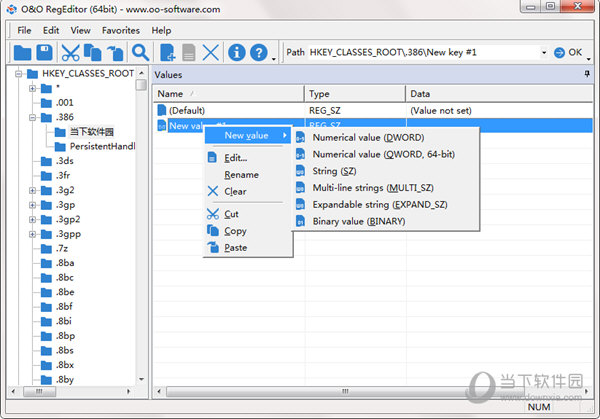Open the Info toolbar icon
Image resolution: width=600 pixels, height=419 pixels.
click(x=236, y=52)
